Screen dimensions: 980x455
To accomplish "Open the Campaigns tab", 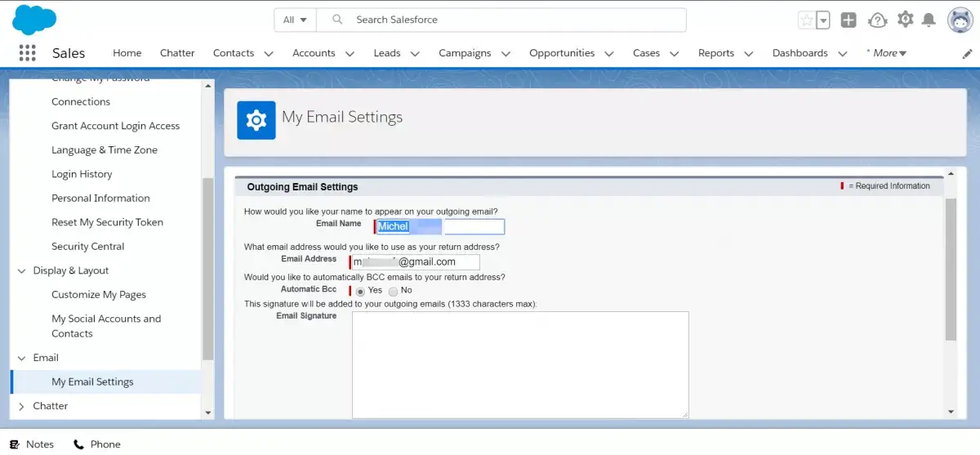I will point(465,53).
